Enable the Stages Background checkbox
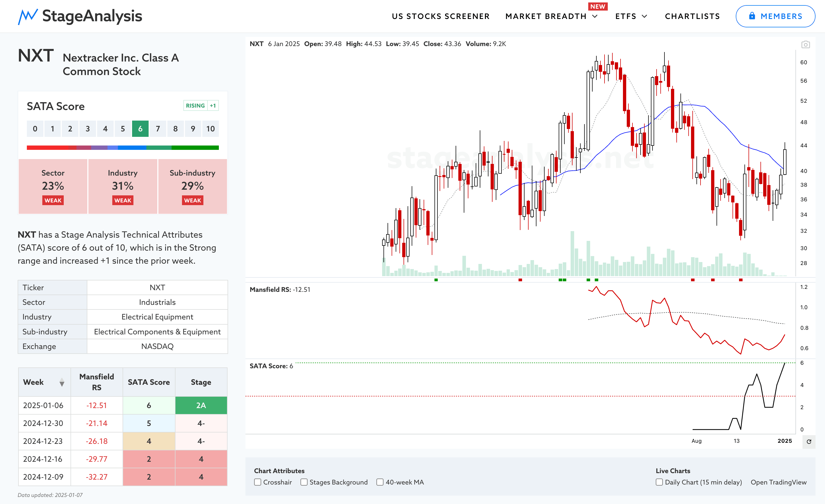Image resolution: width=825 pixels, height=504 pixels. (x=304, y=482)
